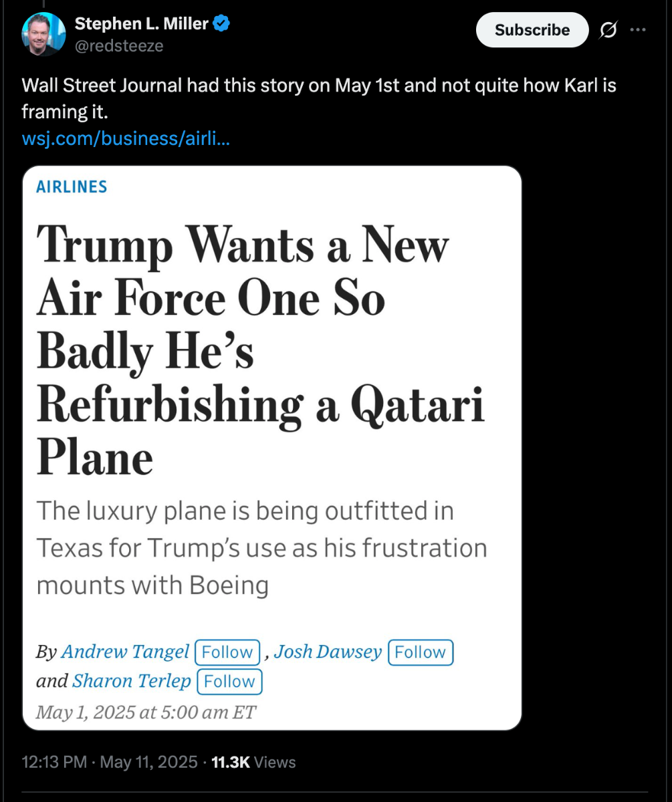The width and height of the screenshot is (672, 802).
Task: Click the 11.3K Views count
Action: coord(253,762)
